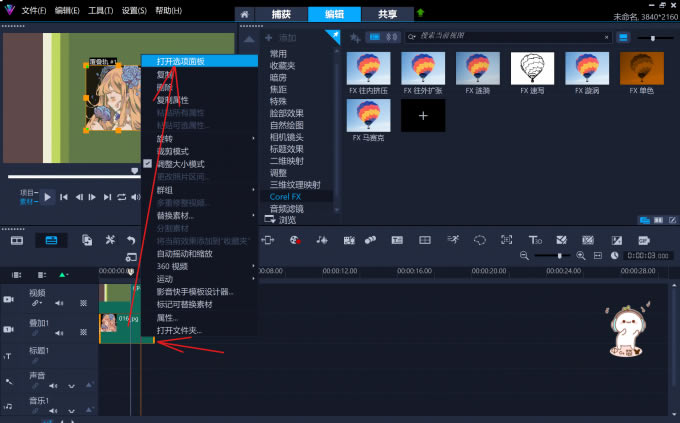Open green triangle add-track dropdown
The height and width of the screenshot is (423, 680).
63,275
